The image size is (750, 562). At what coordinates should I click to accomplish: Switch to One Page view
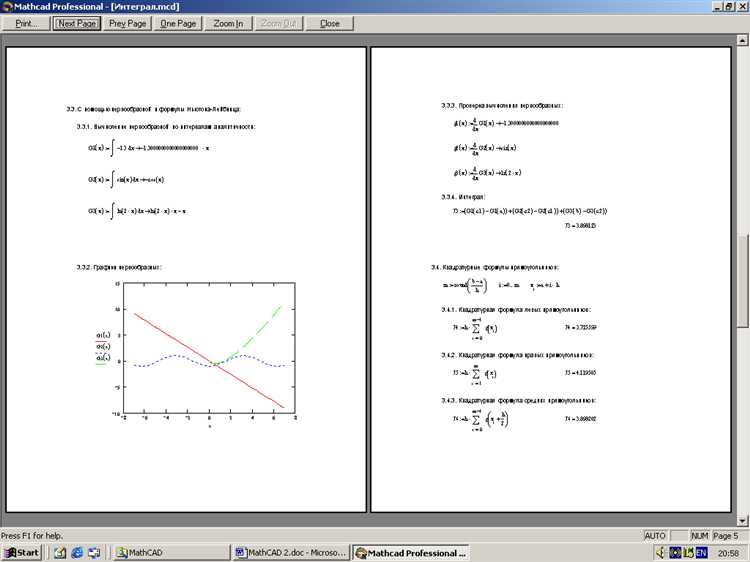(x=178, y=23)
